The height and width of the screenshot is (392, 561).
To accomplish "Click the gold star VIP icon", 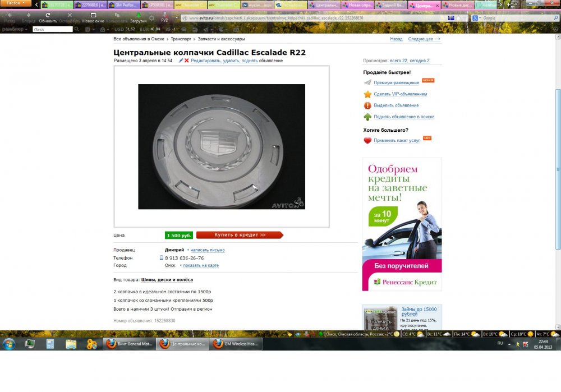I will click(x=367, y=94).
